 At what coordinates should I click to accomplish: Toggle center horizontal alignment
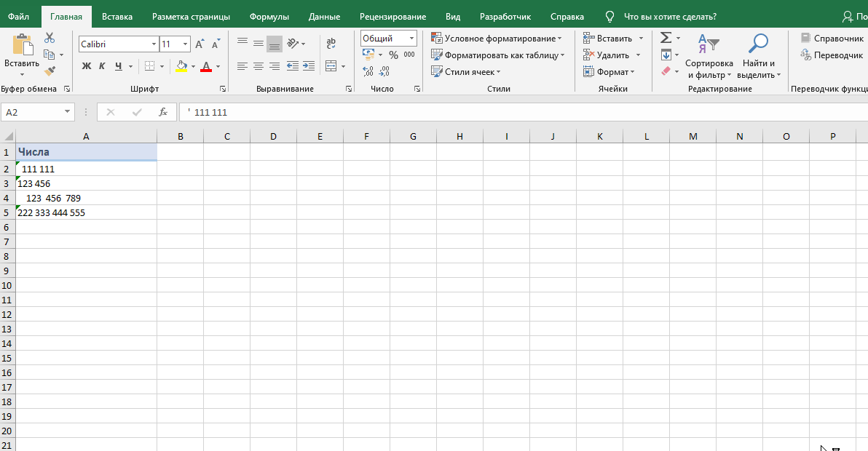coord(259,66)
